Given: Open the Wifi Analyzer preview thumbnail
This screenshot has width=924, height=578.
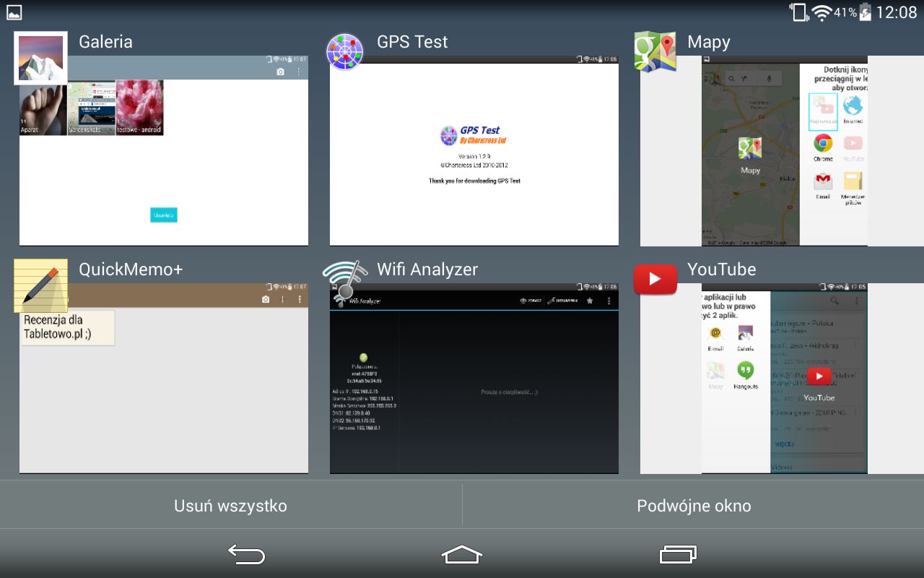Looking at the screenshot, I should tap(474, 379).
